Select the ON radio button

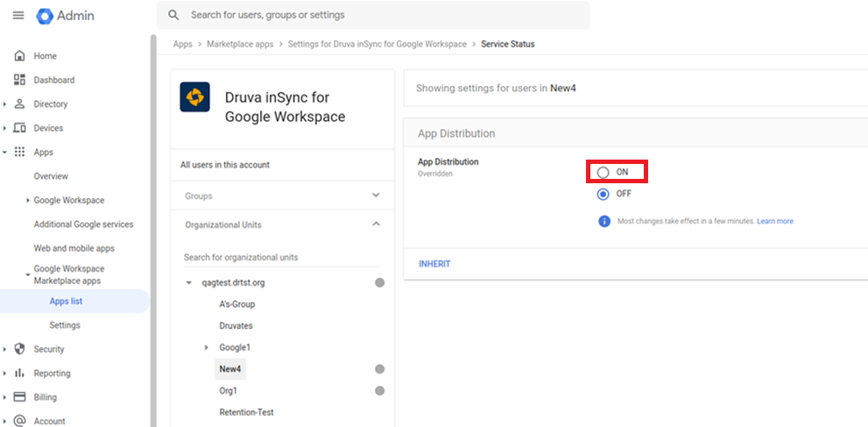pos(603,172)
